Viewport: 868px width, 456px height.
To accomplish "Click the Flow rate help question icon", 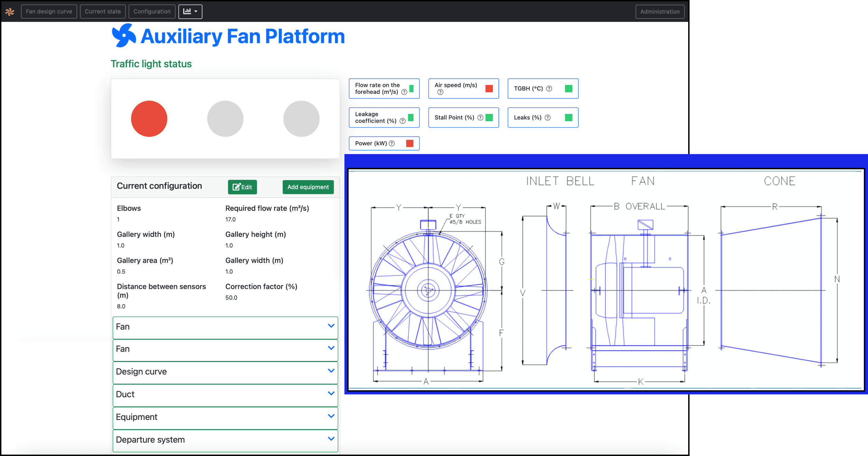I will [404, 92].
